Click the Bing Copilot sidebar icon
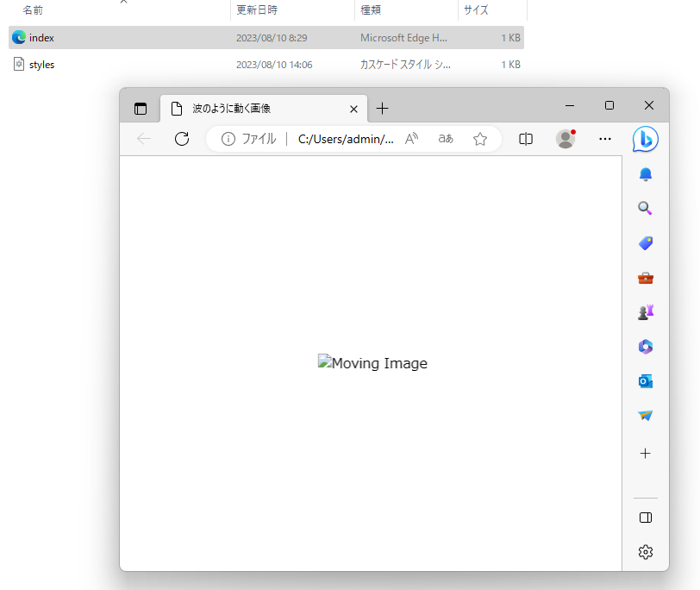This screenshot has width=700, height=590. (645, 139)
